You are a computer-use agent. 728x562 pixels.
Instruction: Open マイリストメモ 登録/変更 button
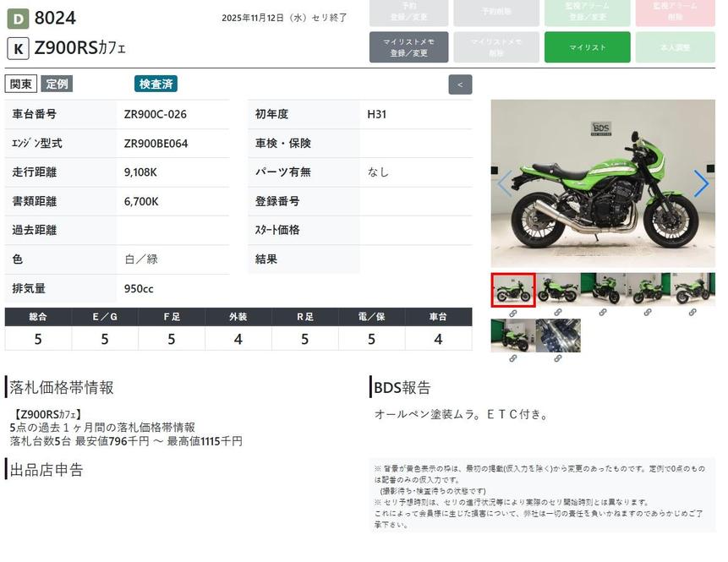pos(408,47)
